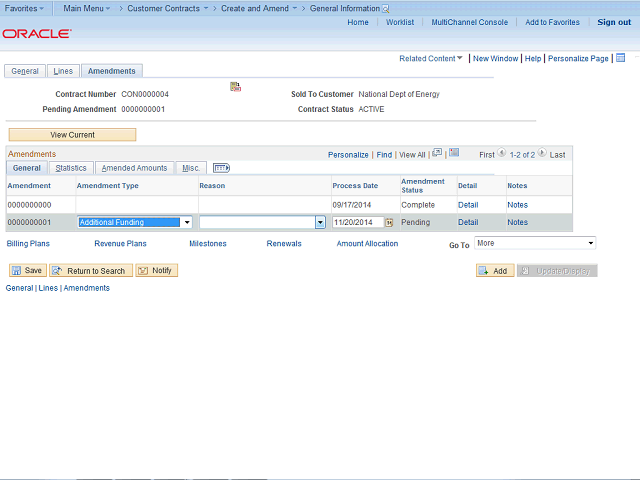Viewport: 640px width, 480px height.
Task: Click Find link in Amendments grid
Action: 384,155
